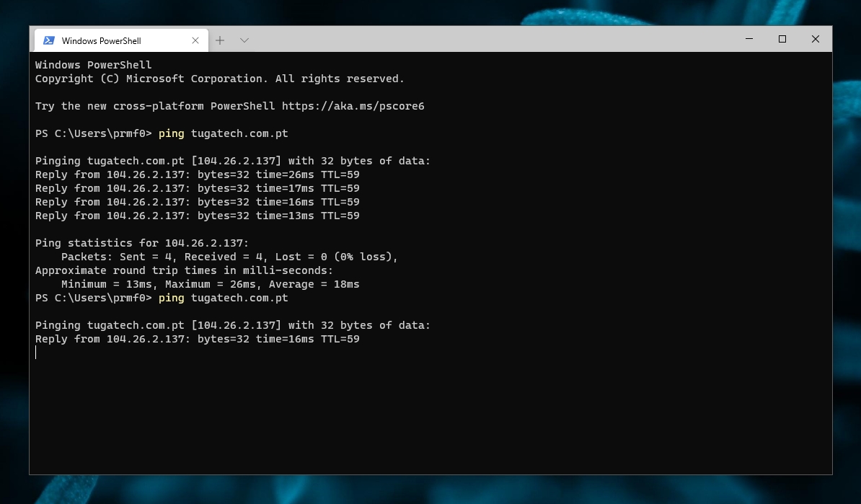The image size is (861, 504).
Task: Click the 'Try the new cross-platform PowerShell' text
Action: click(155, 106)
